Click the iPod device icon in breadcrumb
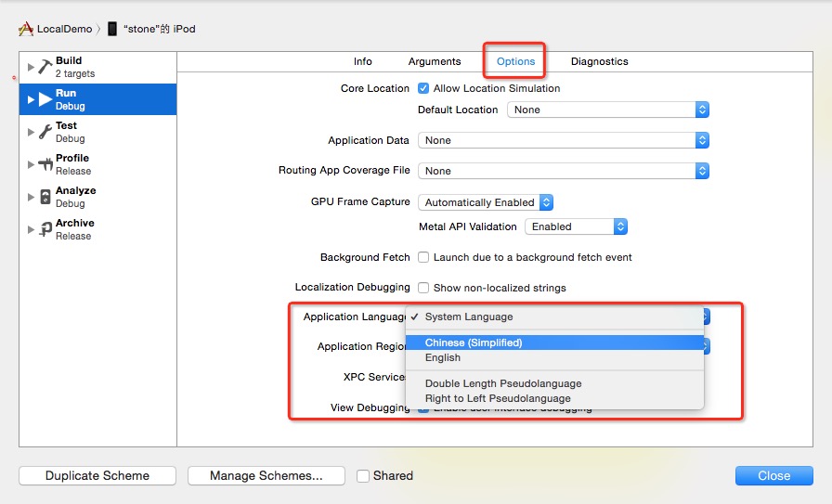The width and height of the screenshot is (832, 504). (112, 29)
